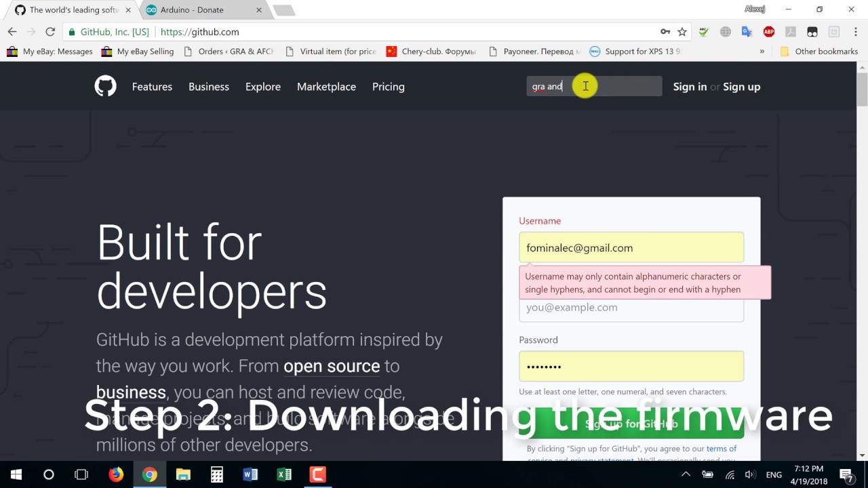Bookmark this page with star icon
The image size is (868, 488).
click(x=682, y=32)
